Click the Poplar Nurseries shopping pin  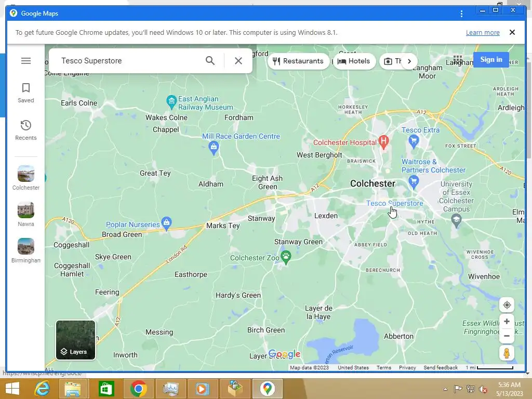tap(166, 223)
